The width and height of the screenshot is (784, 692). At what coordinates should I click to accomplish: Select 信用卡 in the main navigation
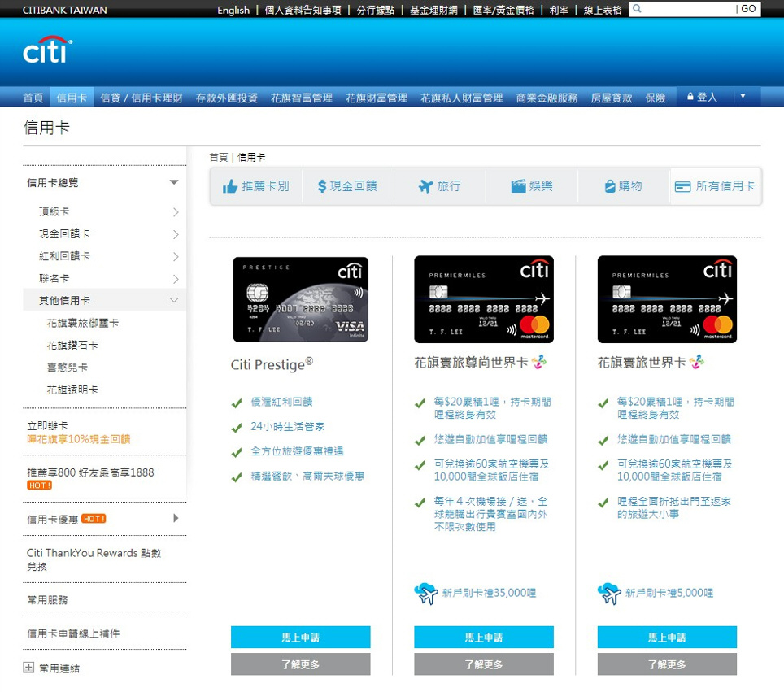pyautogui.click(x=72, y=98)
